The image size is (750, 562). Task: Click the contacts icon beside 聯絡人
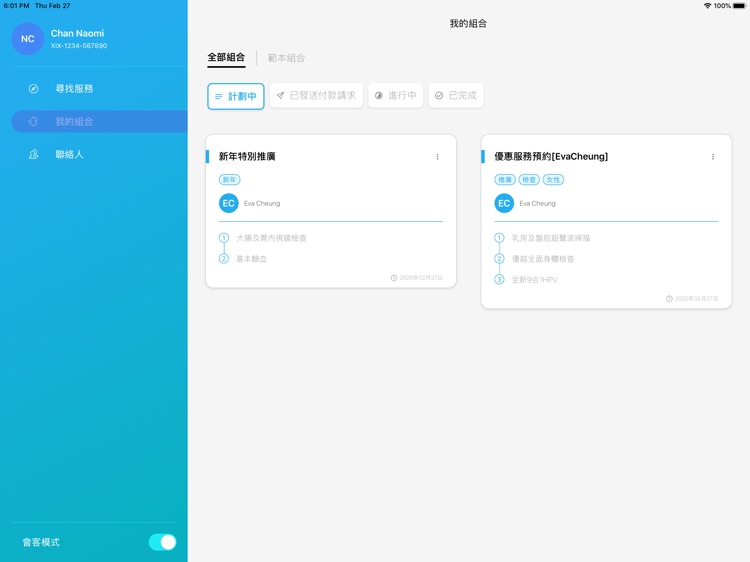pyautogui.click(x=33, y=154)
